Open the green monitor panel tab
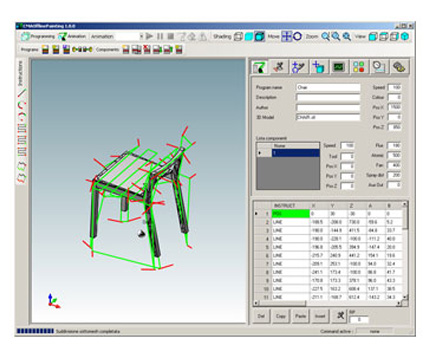The image size is (430, 360). click(338, 67)
